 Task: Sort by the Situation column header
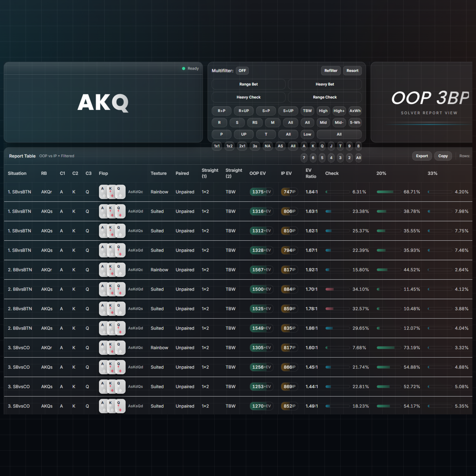point(17,173)
